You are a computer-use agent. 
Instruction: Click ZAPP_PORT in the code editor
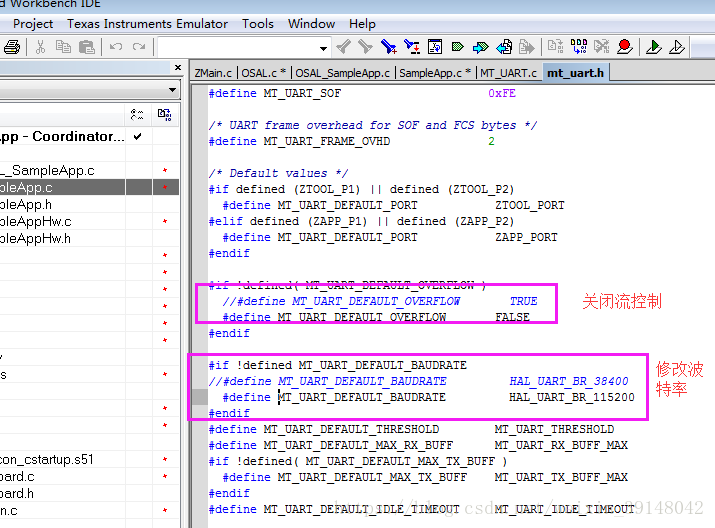526,237
